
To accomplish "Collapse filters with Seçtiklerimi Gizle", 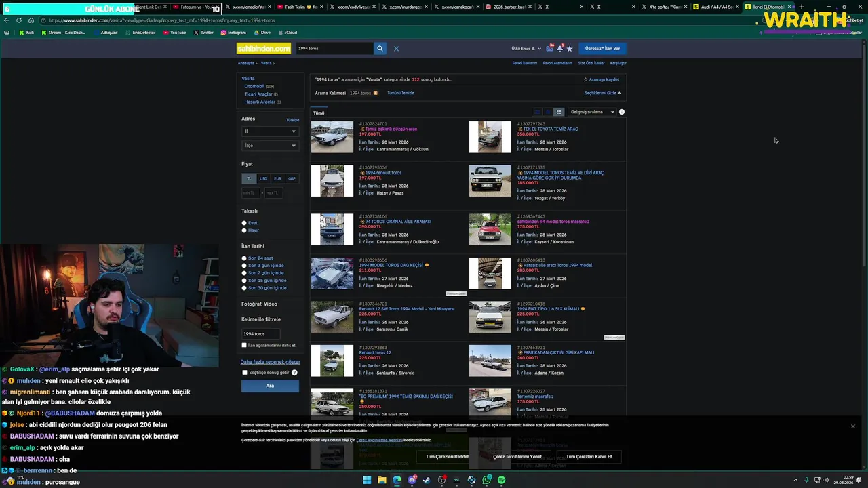I will [603, 93].
